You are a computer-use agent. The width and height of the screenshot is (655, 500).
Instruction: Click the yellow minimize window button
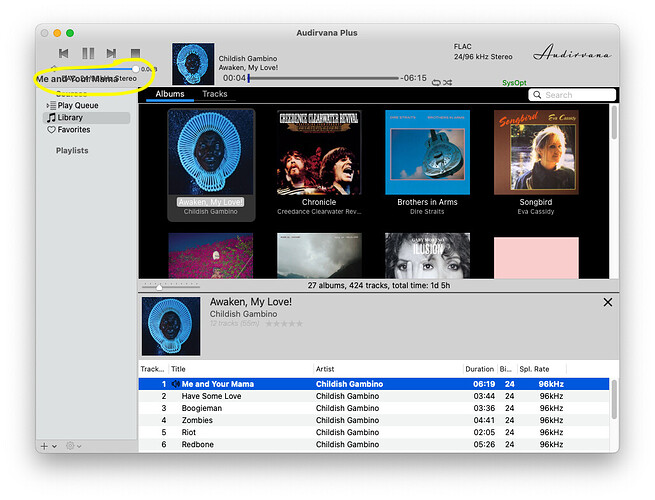57,33
